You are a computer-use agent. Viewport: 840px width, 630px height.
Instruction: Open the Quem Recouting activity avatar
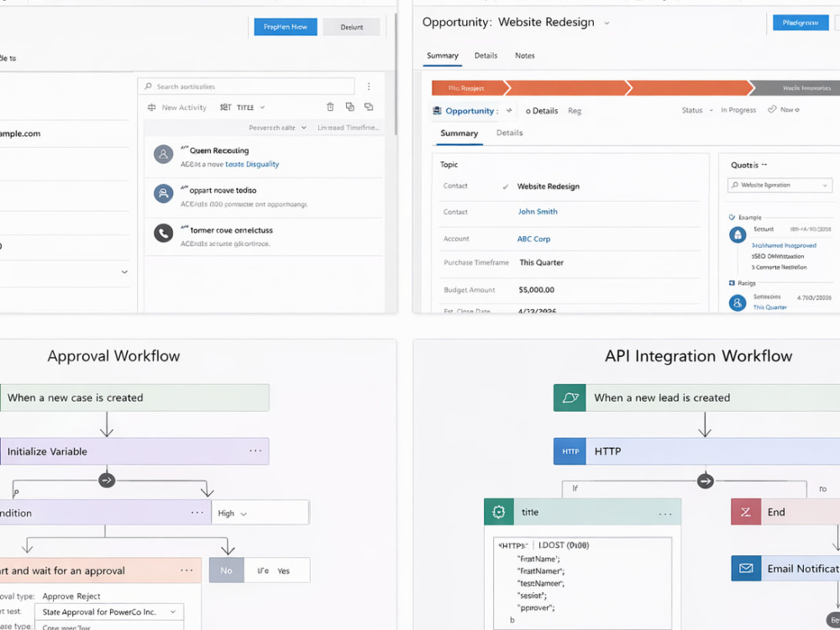164,155
